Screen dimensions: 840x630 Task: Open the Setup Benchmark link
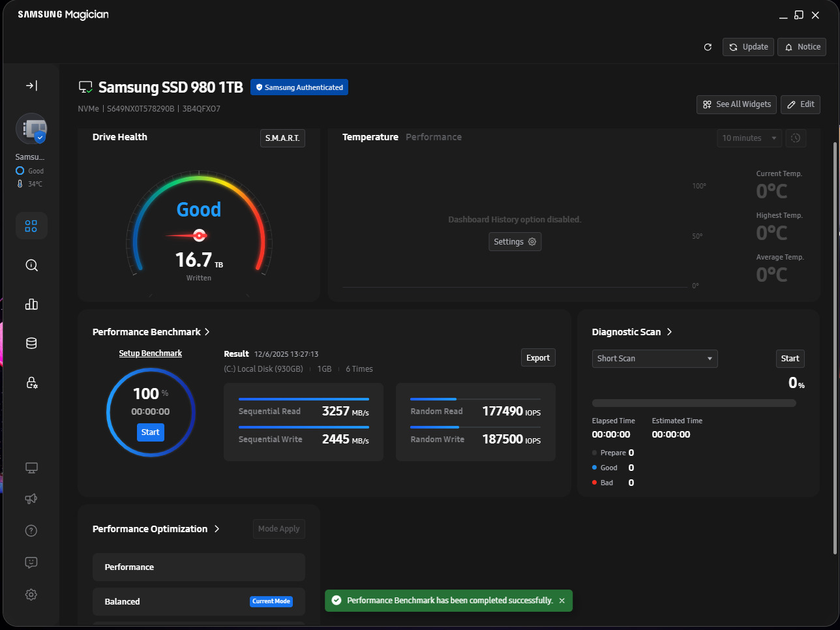(x=151, y=353)
